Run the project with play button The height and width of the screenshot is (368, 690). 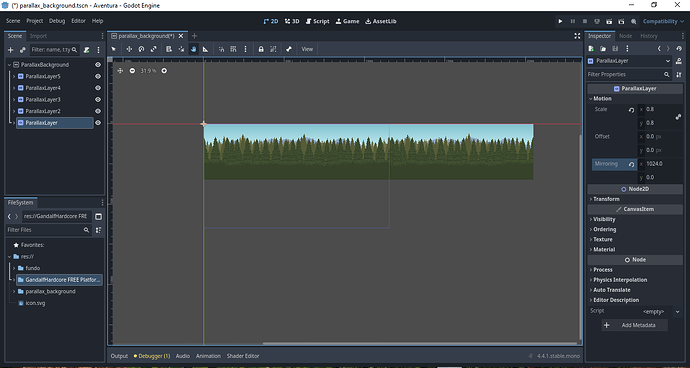[560, 21]
